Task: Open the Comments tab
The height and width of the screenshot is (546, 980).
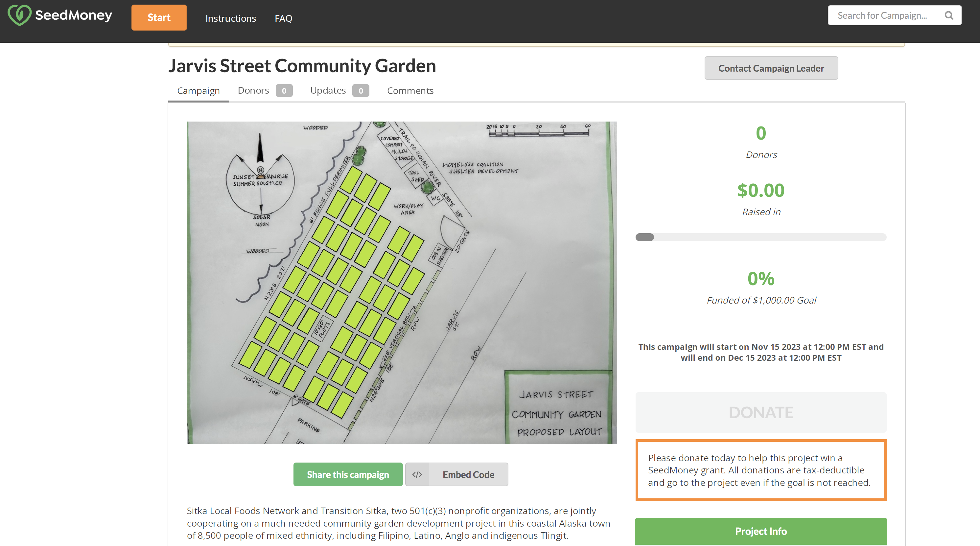Action: pyautogui.click(x=410, y=90)
